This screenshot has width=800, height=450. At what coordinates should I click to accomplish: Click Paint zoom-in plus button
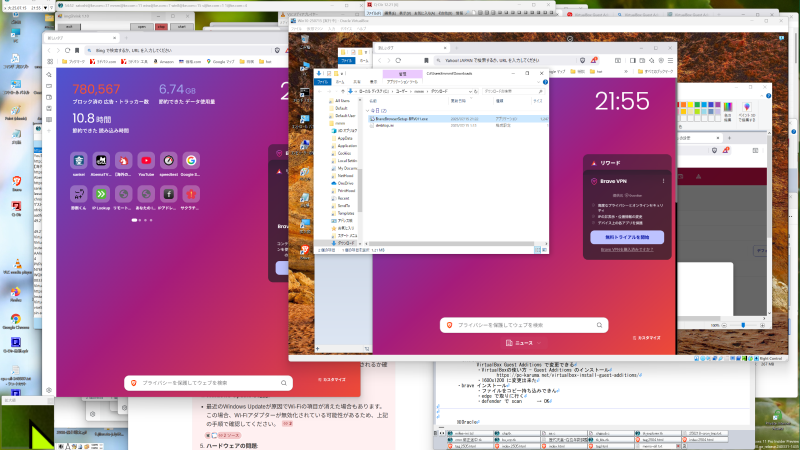click(762, 325)
